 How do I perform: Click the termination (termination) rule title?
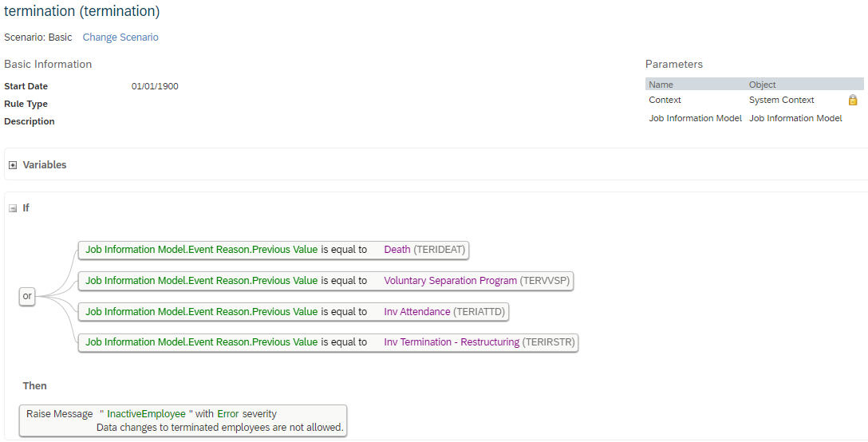pos(82,11)
